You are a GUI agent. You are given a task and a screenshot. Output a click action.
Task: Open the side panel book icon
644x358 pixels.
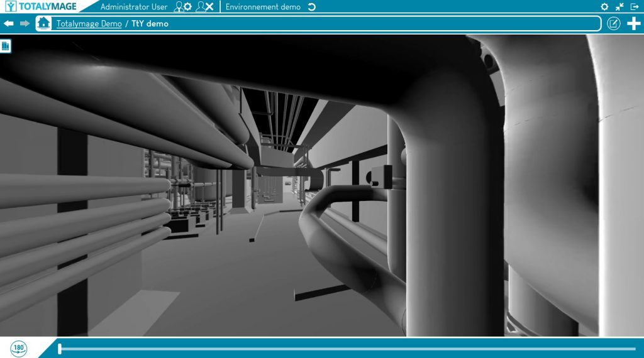click(5, 46)
